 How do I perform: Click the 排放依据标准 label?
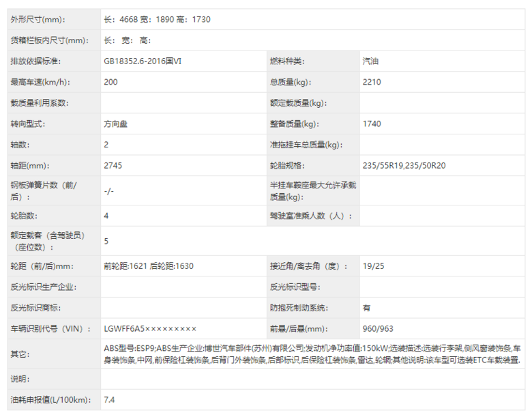pyautogui.click(x=35, y=61)
